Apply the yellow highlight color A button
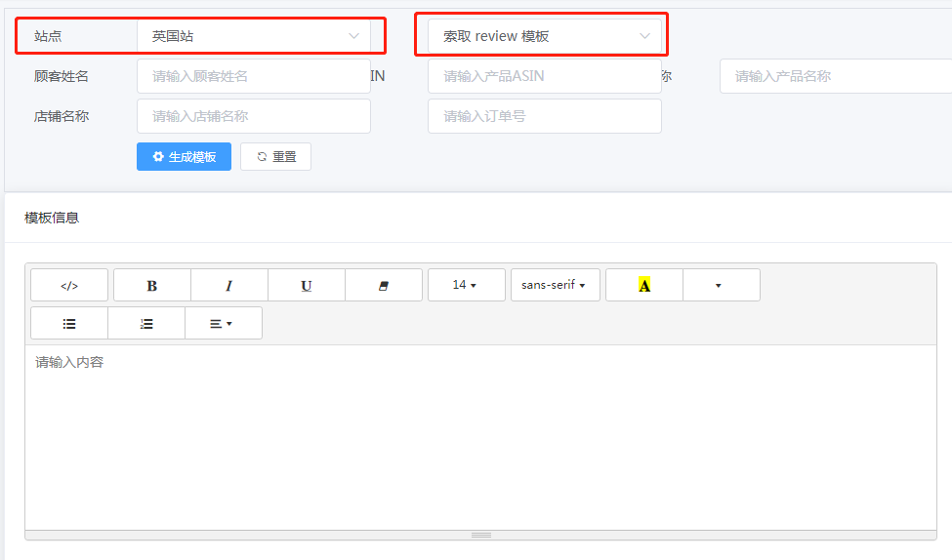This screenshot has width=952, height=560. tap(644, 285)
